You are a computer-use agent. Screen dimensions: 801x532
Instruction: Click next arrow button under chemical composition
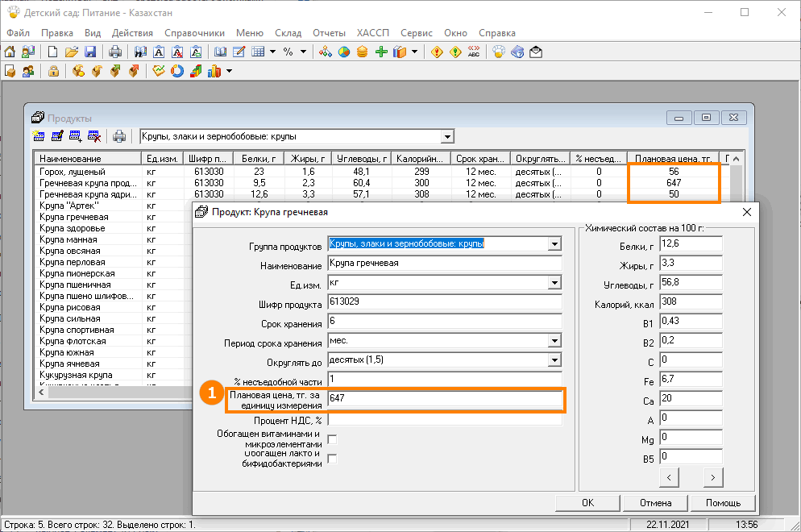pyautogui.click(x=713, y=478)
